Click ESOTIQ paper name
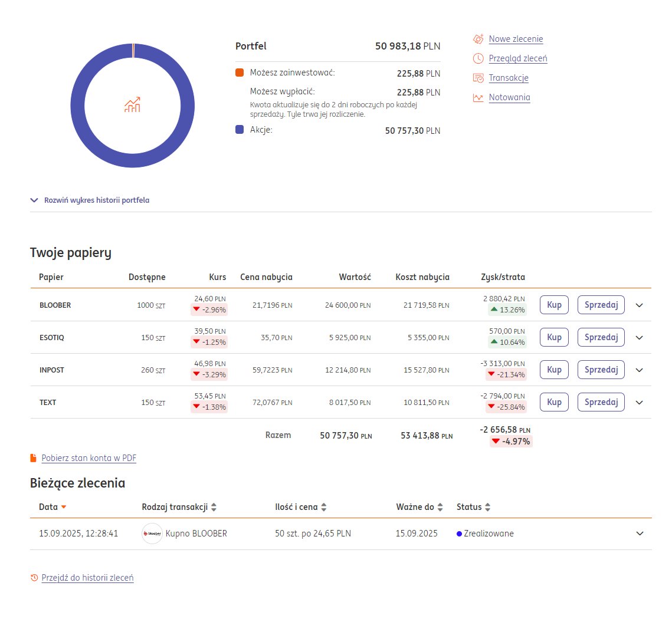The image size is (672, 619). pos(52,338)
